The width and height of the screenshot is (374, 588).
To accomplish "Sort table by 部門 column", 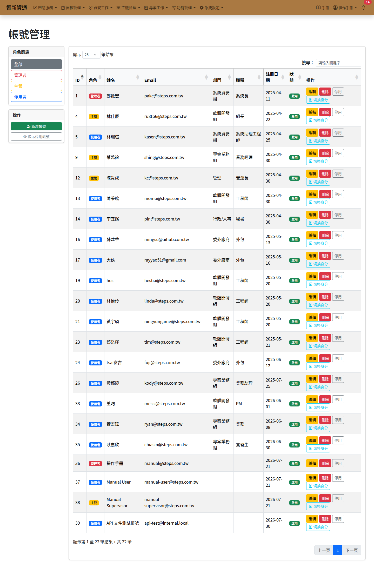I will (222, 77).
